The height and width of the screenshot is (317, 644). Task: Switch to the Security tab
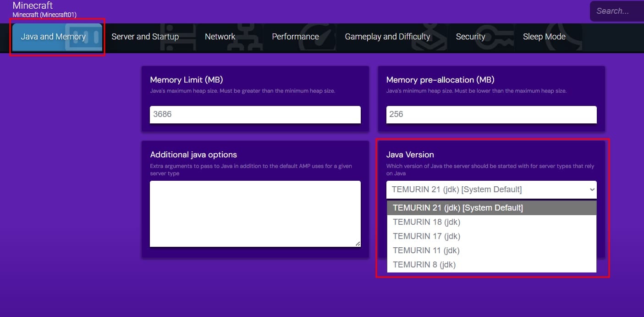coord(470,37)
